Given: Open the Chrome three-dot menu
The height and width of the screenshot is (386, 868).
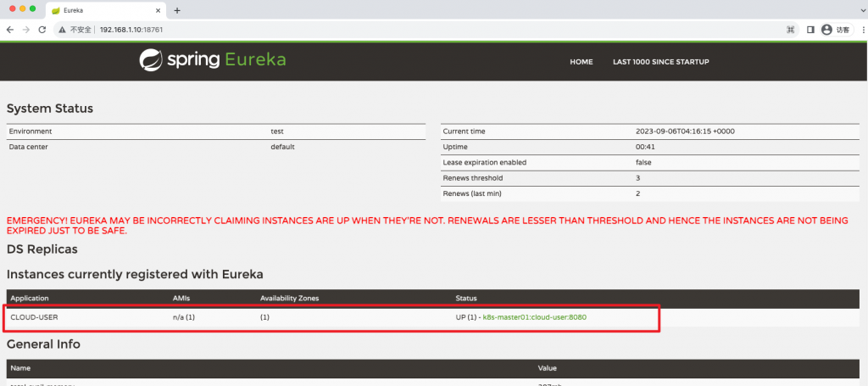Looking at the screenshot, I should [863, 30].
